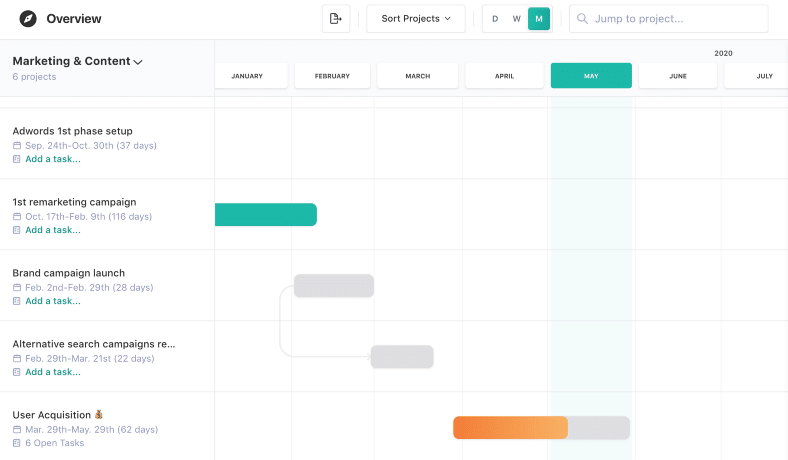
Task: Click the money bag emoji beside User Acquisition
Action: tap(98, 414)
